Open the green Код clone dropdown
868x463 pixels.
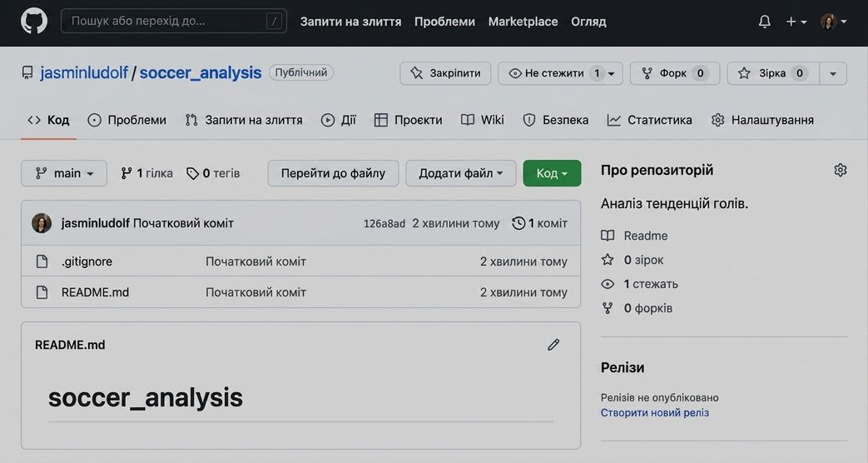click(x=552, y=173)
